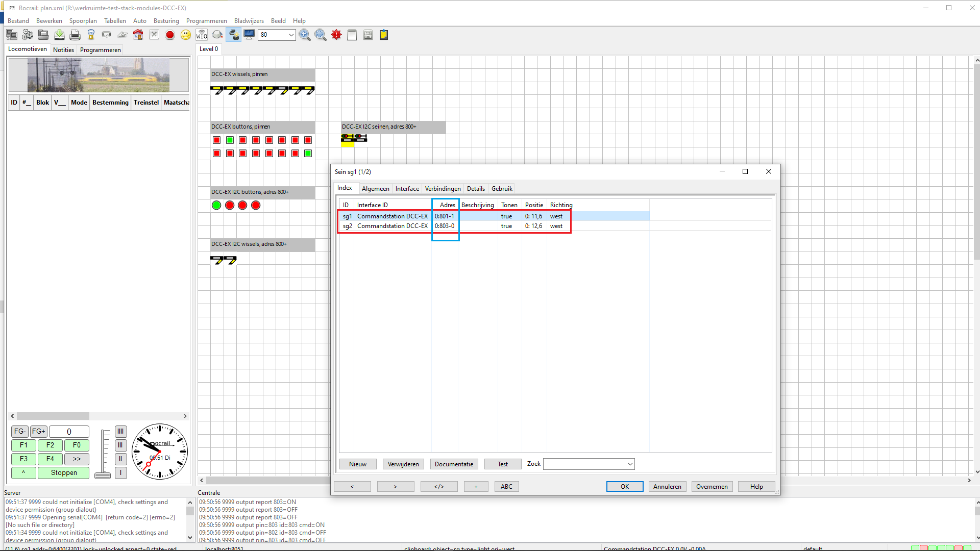Viewport: 980px width, 551px height.
Task: Open the Tabellen menu
Action: (115, 21)
